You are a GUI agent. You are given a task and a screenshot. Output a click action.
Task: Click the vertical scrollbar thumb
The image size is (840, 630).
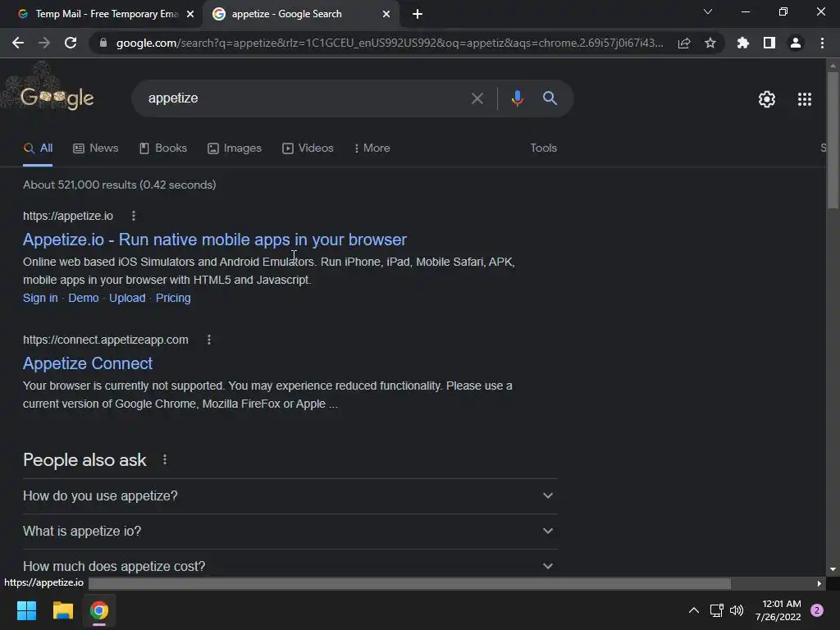point(833,140)
